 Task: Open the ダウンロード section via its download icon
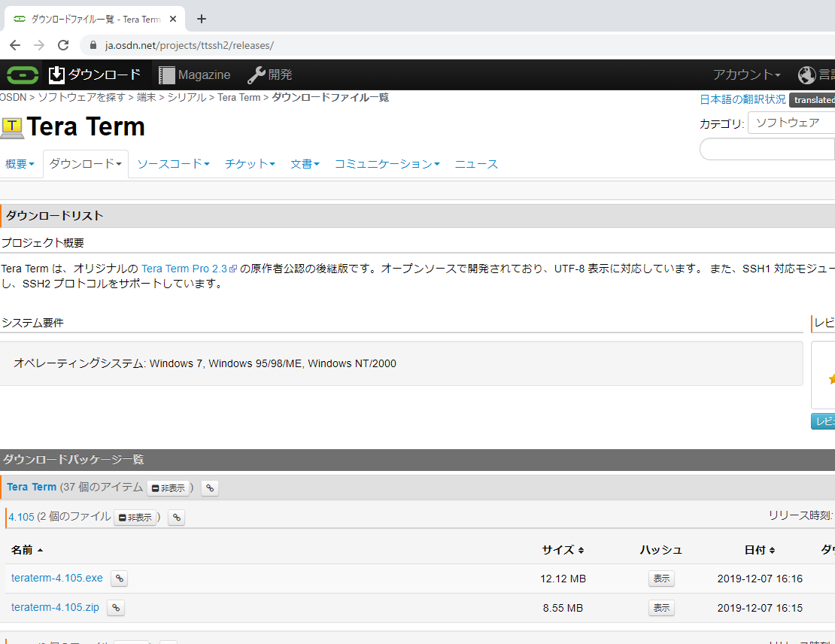[x=56, y=74]
